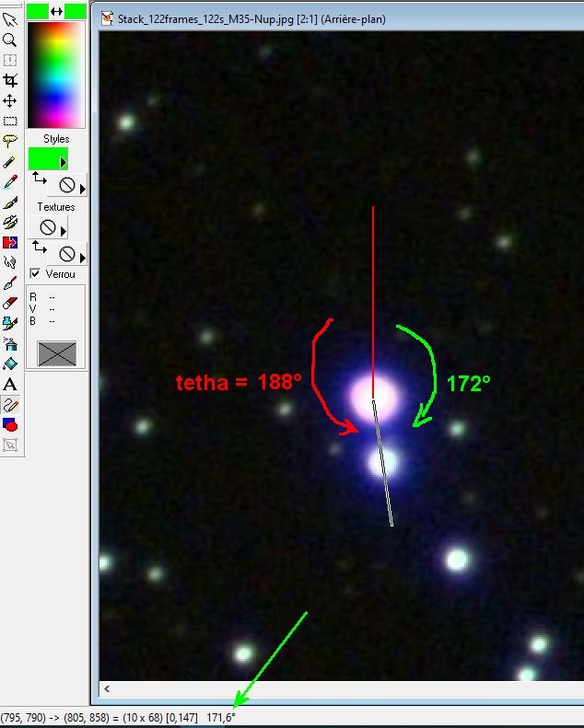Select the Paint Brush tool
Screen dimensions: 584x728
click(10, 202)
